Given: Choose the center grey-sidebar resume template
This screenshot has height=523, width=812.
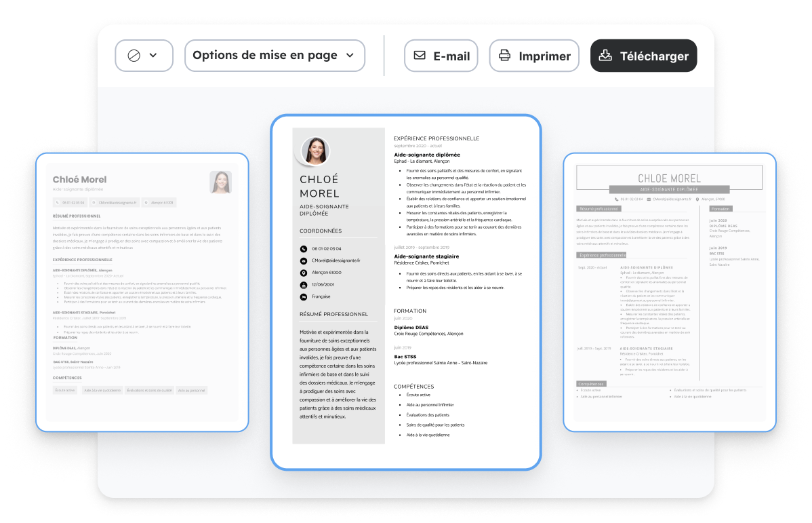Looking at the screenshot, I should coord(405,292).
